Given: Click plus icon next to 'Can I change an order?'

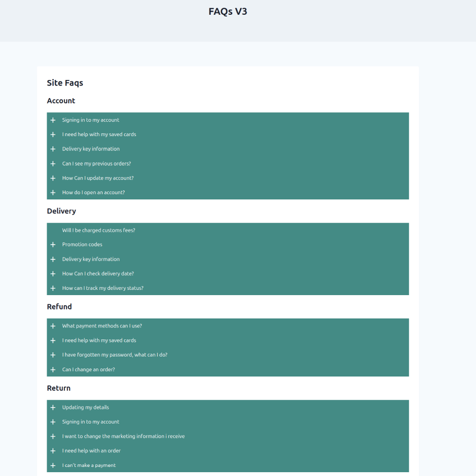Looking at the screenshot, I should click(x=53, y=369).
